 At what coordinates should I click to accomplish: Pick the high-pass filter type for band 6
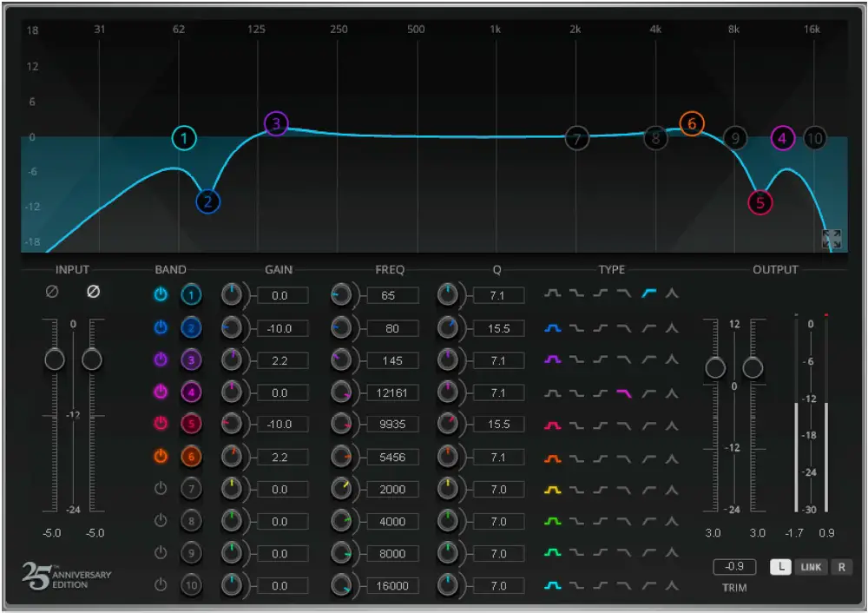pyautogui.click(x=648, y=457)
